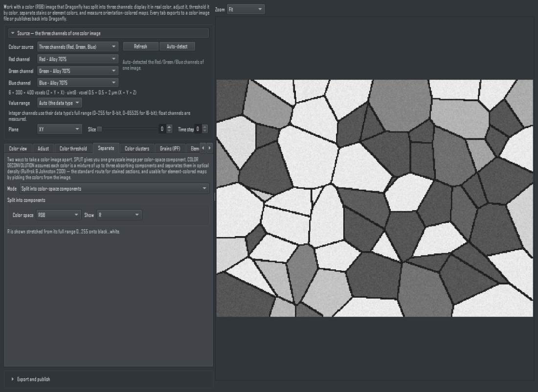This screenshot has width=538, height=392.
Task: Open the Mode dropdown for splitting
Action: 114,189
